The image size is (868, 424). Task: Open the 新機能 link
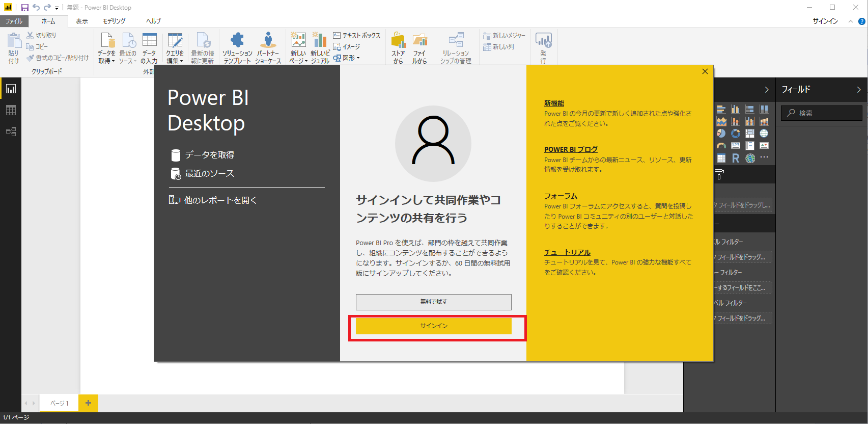click(x=554, y=103)
